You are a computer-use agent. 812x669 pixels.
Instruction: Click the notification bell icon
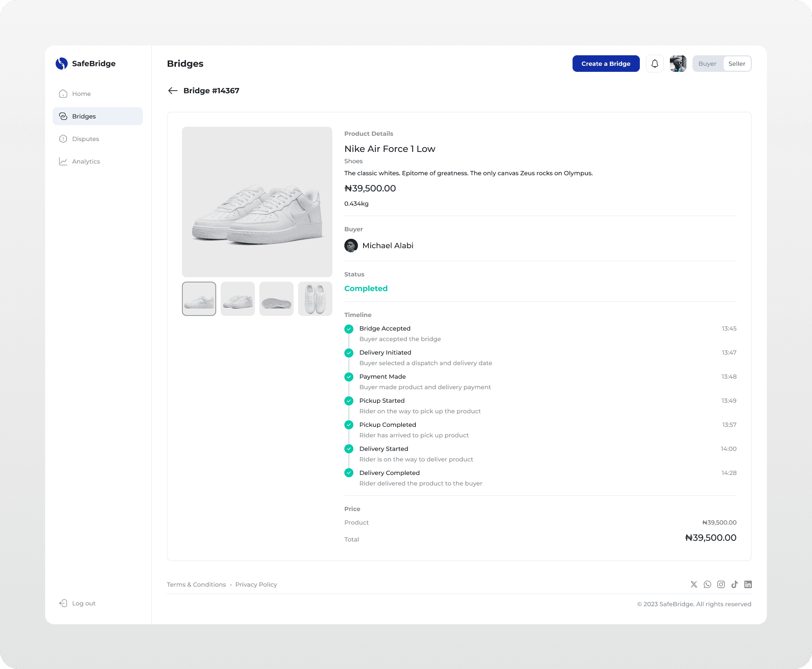(x=654, y=64)
